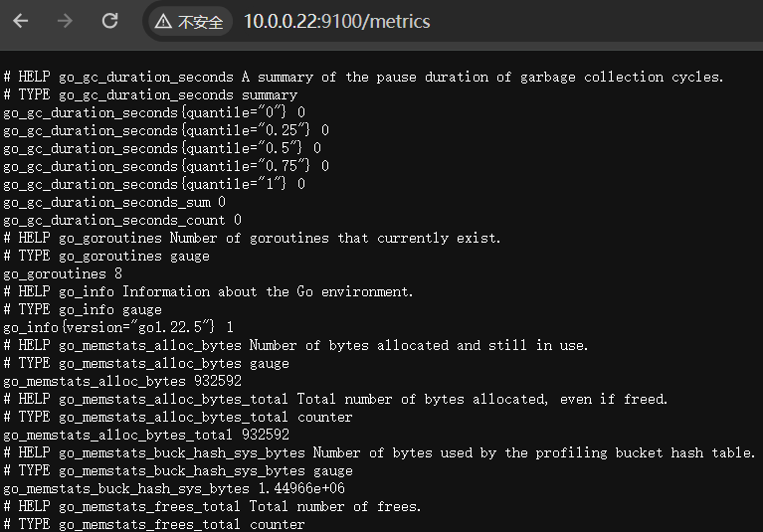Image resolution: width=763 pixels, height=532 pixels.
Task: Click the warning triangle security icon
Action: click(x=163, y=22)
